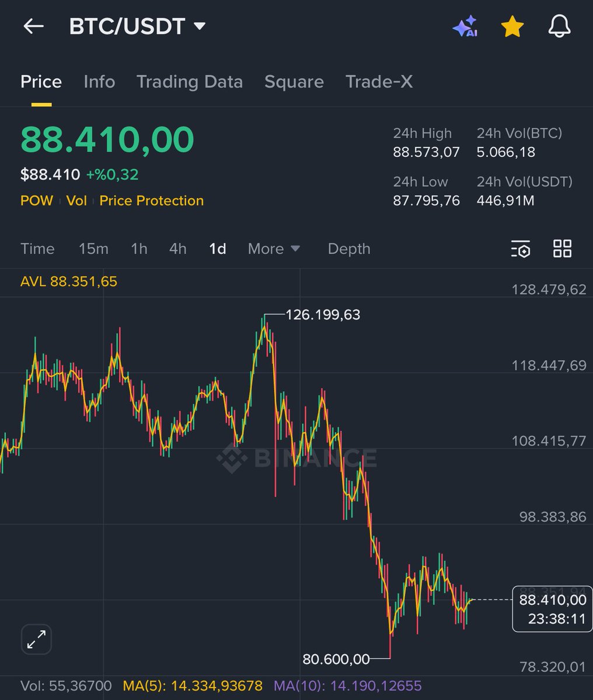This screenshot has height=700, width=593.
Task: Go back with the left arrow
Action: (33, 27)
